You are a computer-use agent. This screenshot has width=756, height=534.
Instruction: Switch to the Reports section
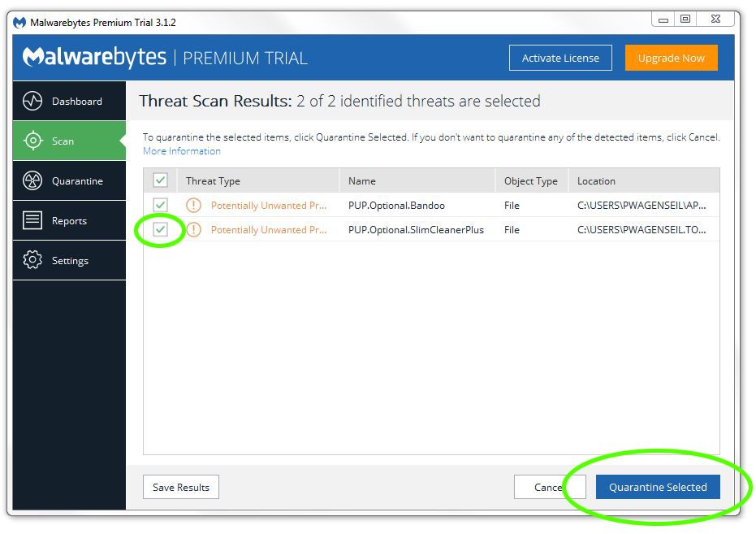click(x=69, y=220)
